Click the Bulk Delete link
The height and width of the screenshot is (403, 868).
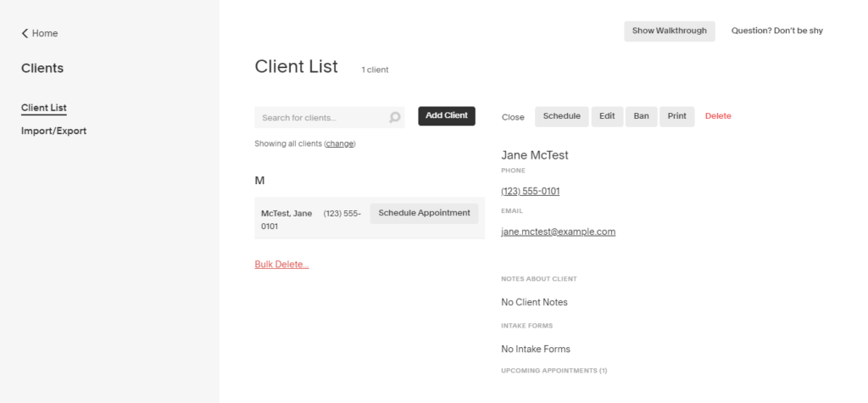[281, 265]
